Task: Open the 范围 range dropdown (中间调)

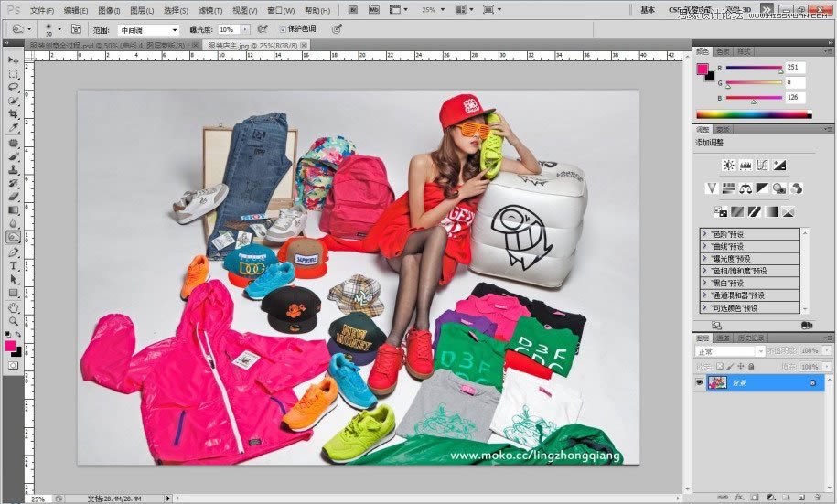Action: 148,29
